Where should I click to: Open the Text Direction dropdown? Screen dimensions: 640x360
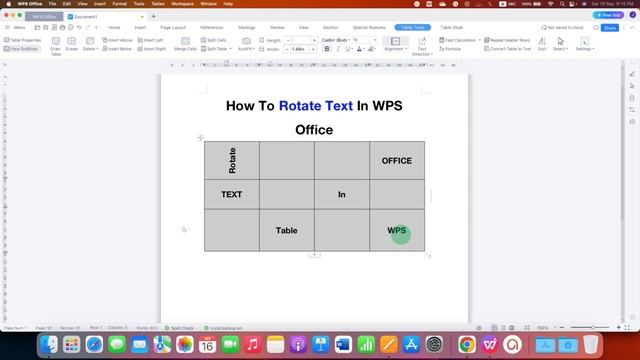pos(422,46)
